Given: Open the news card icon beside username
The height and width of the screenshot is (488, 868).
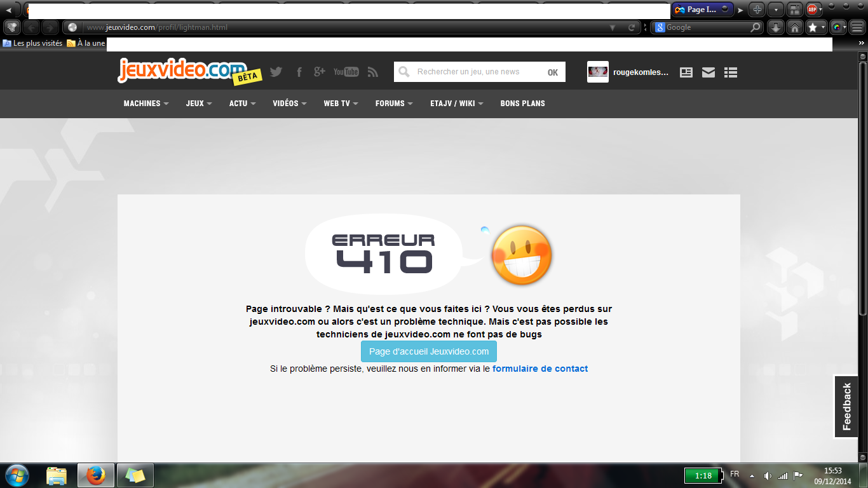Looking at the screenshot, I should point(686,72).
